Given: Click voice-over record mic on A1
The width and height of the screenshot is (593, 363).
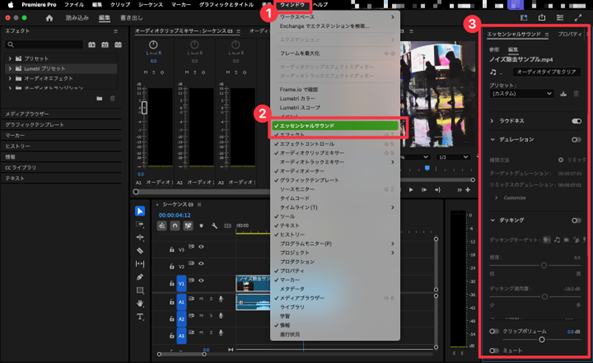Looking at the screenshot, I should 221,299.
